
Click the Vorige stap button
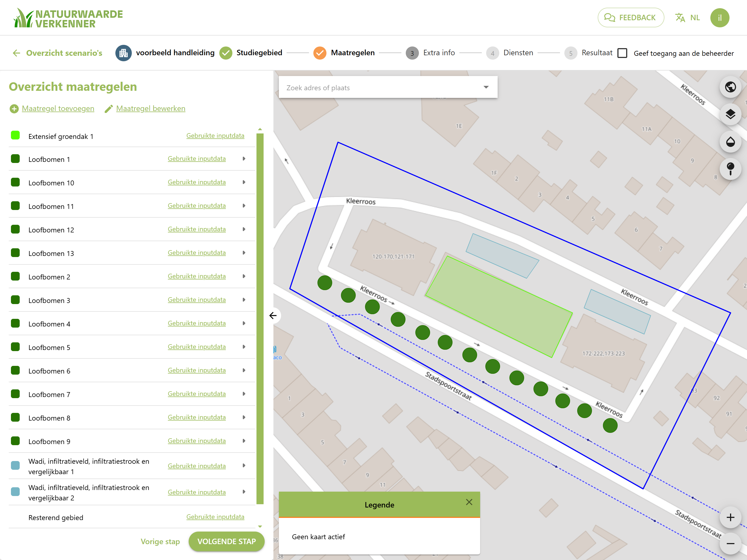160,541
